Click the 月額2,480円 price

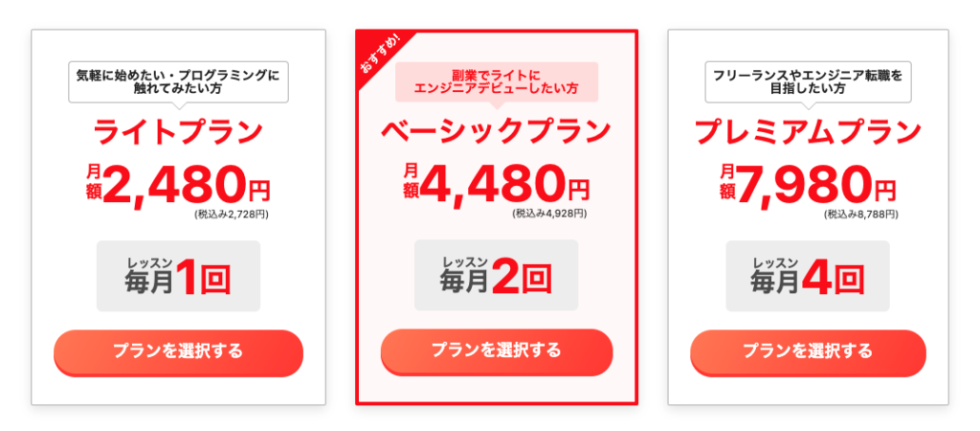click(178, 185)
